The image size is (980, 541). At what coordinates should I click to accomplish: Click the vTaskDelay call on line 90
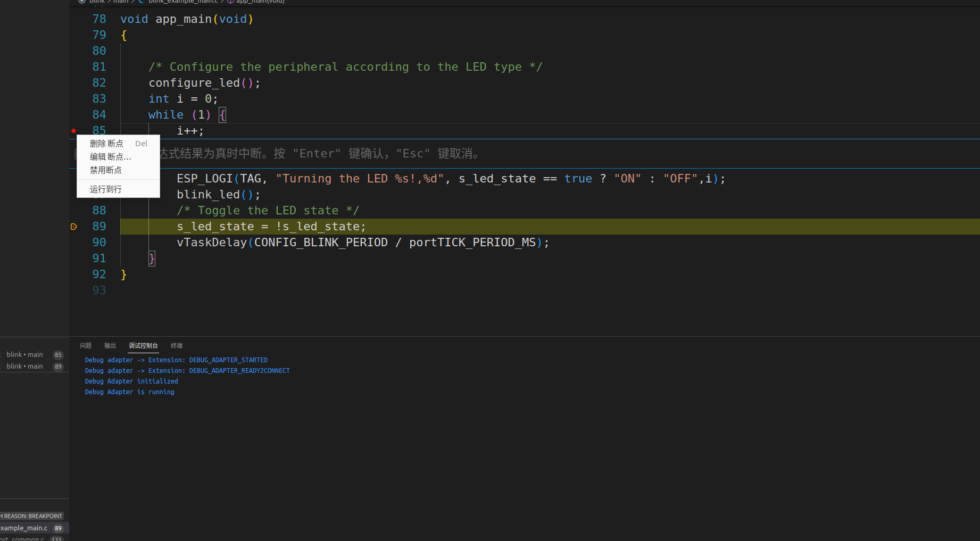tap(363, 243)
